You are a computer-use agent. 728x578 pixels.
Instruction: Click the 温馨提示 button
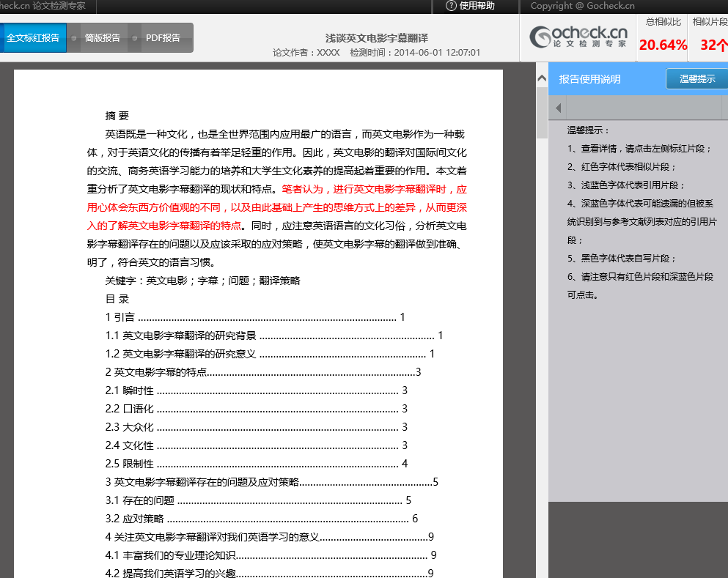point(697,79)
